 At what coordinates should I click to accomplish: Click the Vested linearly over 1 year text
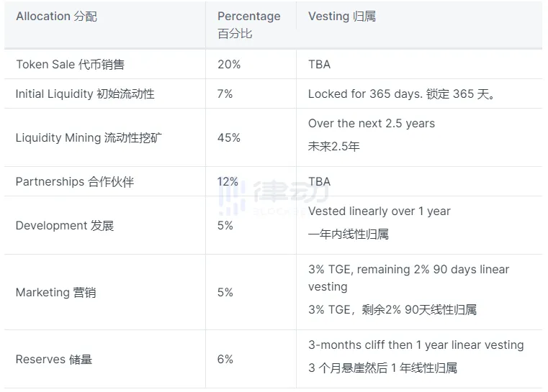point(379,211)
